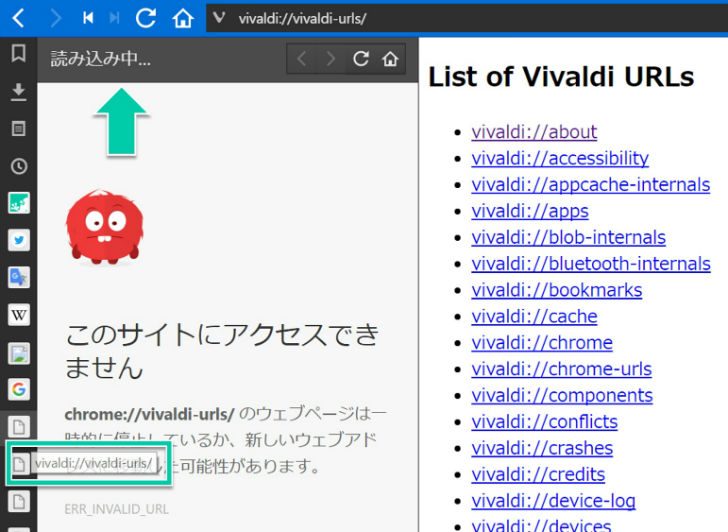Open the vivaldi://cache link
The height and width of the screenshot is (532, 728).
534,317
